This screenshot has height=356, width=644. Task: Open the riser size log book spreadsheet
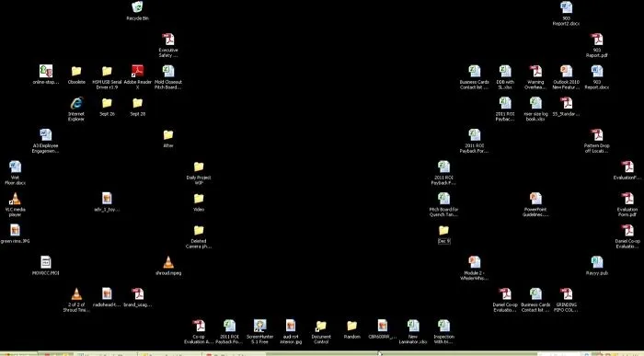point(535,103)
